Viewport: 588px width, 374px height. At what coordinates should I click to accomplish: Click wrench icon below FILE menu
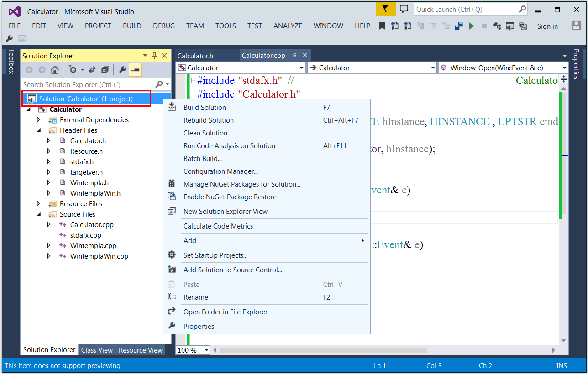(10, 39)
